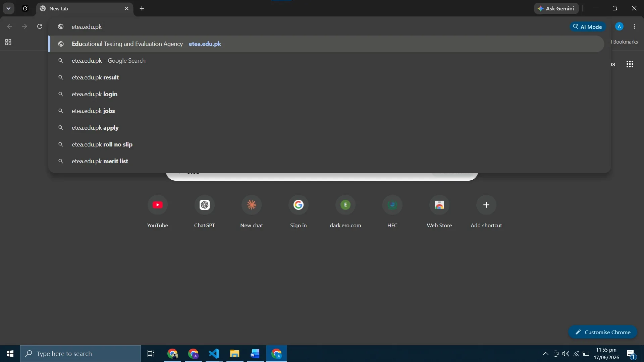Open the profile avatar menu
644x362 pixels.
[619, 26]
